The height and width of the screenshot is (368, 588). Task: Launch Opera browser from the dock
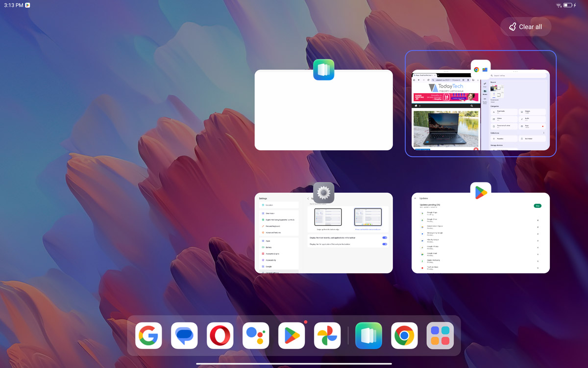(220, 336)
